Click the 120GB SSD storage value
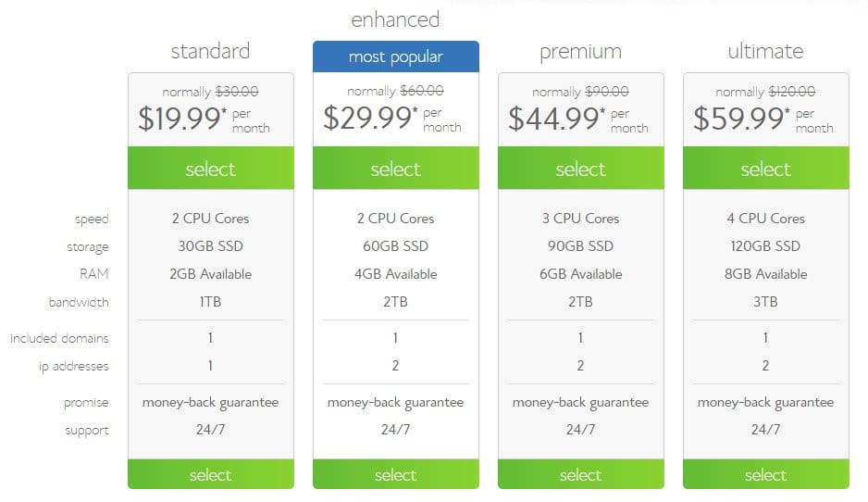 [765, 246]
